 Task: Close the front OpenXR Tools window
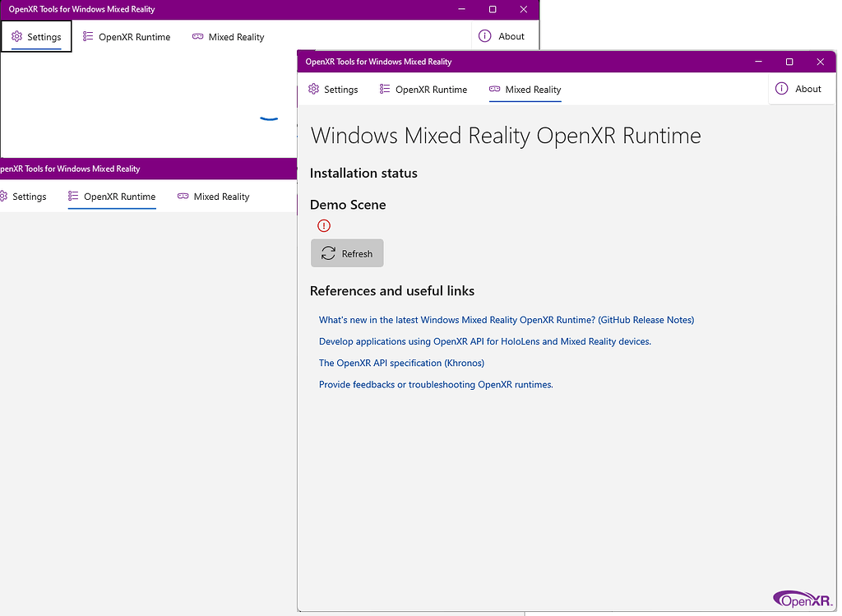click(820, 61)
